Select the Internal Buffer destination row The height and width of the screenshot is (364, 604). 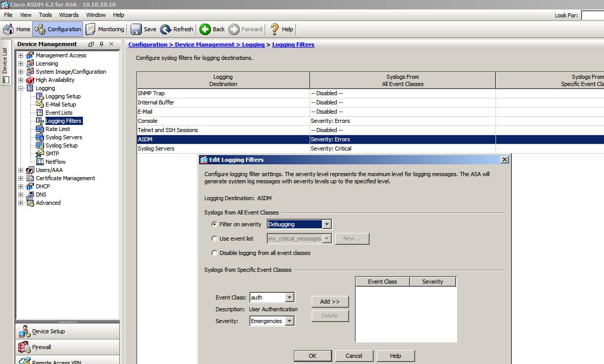pos(370,102)
